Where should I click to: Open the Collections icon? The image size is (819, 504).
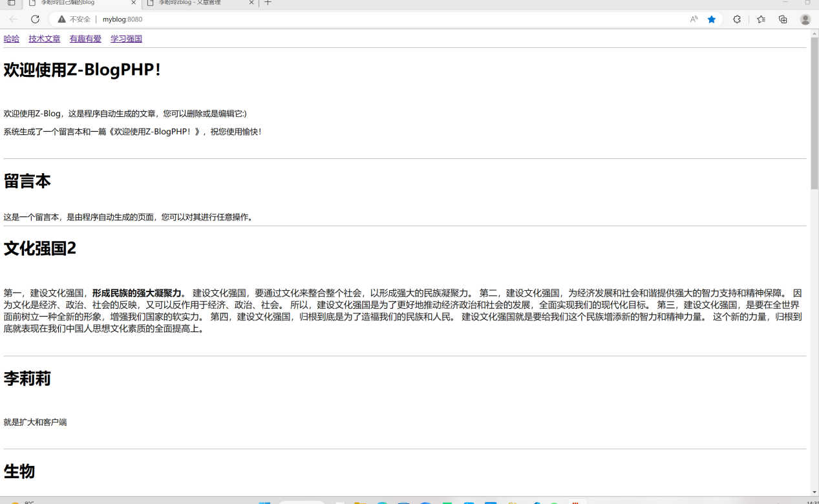783,19
